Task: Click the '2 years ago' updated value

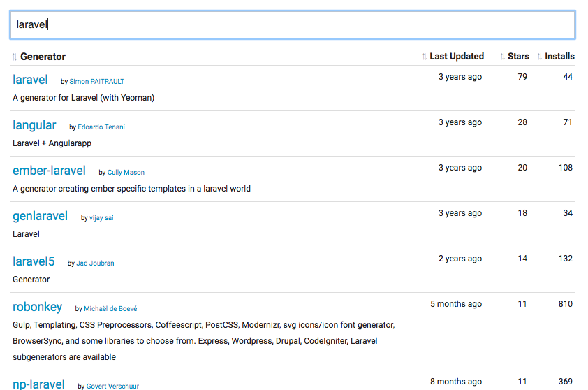Action: coord(460,259)
